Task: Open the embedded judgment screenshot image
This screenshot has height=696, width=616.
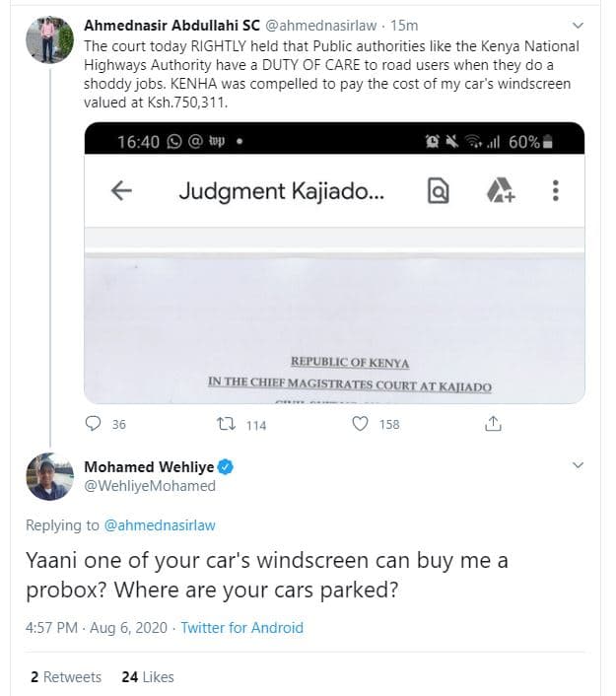Action: (334, 315)
